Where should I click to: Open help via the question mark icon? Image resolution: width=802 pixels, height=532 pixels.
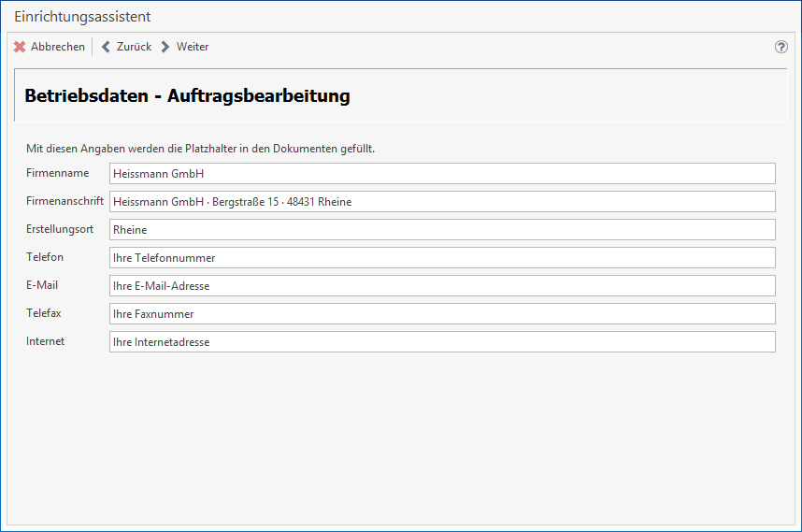pos(781,47)
